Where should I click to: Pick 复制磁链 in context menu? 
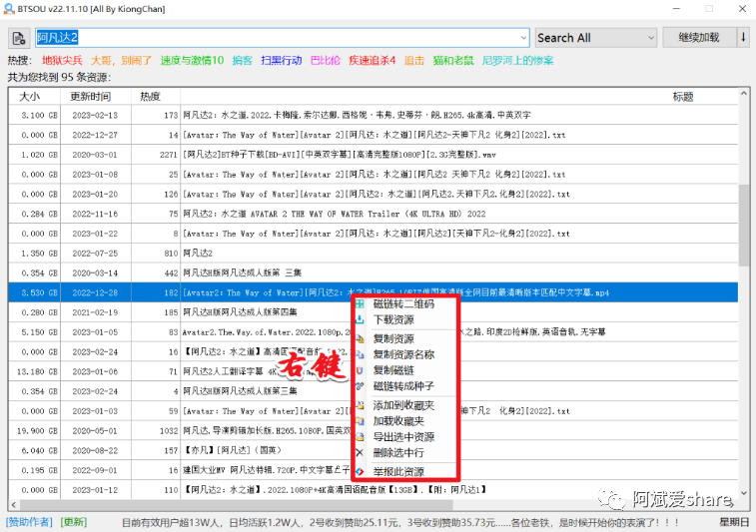tap(405, 370)
